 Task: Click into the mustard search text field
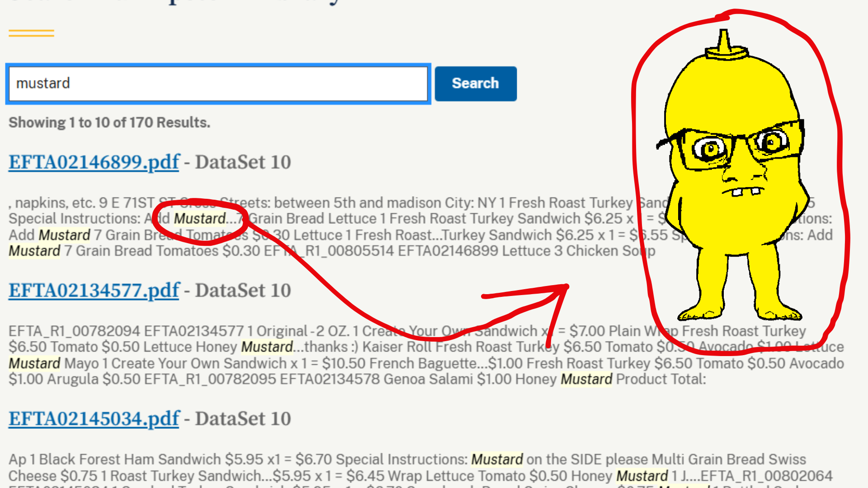(217, 84)
